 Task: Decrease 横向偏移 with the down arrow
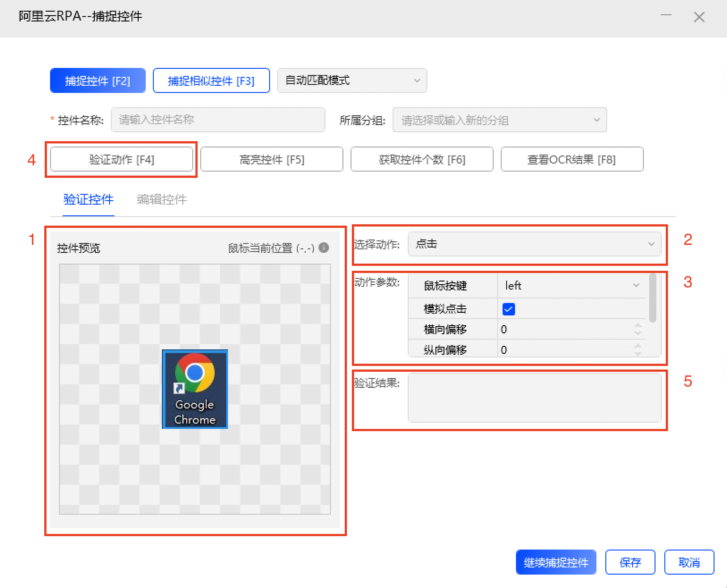[x=638, y=333]
